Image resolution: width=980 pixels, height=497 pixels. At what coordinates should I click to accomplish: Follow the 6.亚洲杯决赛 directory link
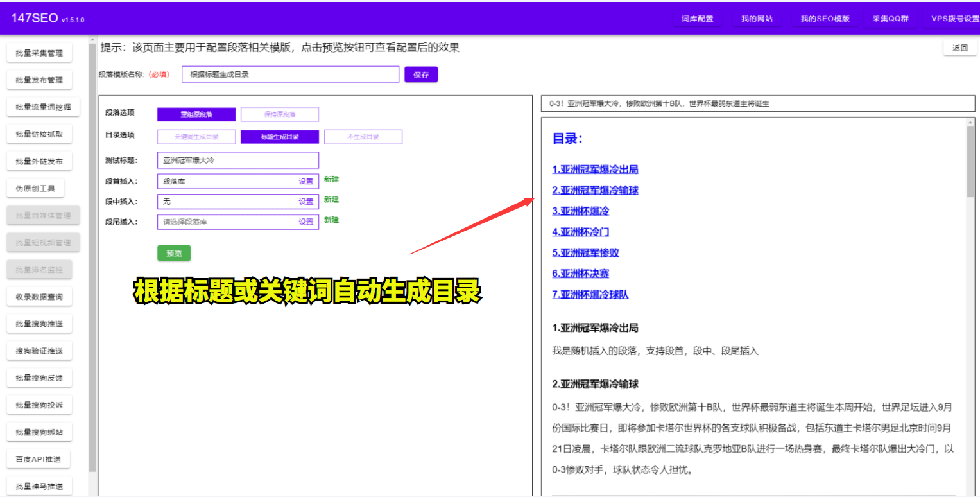click(581, 274)
